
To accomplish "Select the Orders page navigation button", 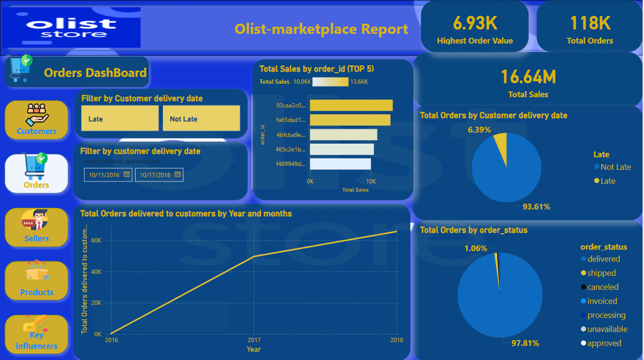I will click(36, 173).
